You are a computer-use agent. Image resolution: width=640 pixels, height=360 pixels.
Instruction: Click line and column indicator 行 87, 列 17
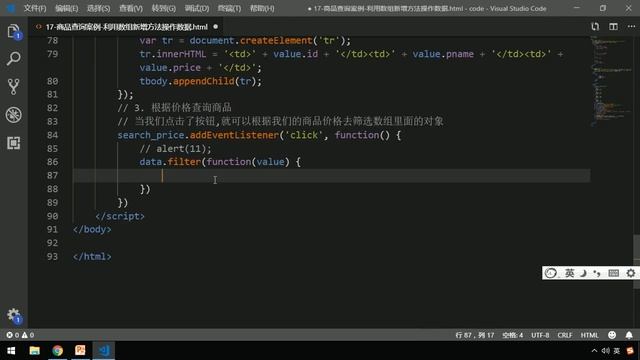click(474, 335)
